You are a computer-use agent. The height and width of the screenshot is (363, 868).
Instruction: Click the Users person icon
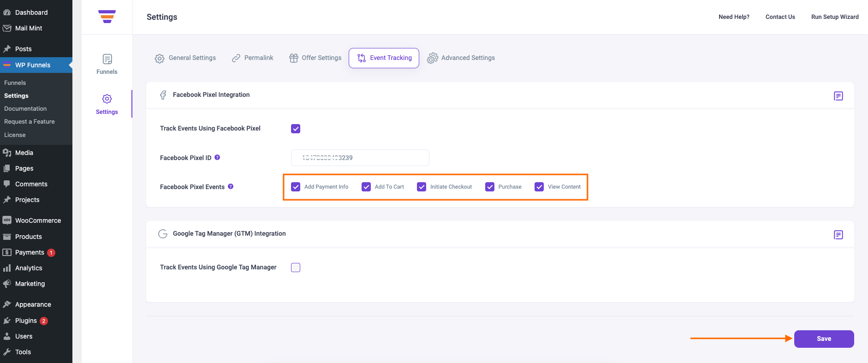click(7, 336)
